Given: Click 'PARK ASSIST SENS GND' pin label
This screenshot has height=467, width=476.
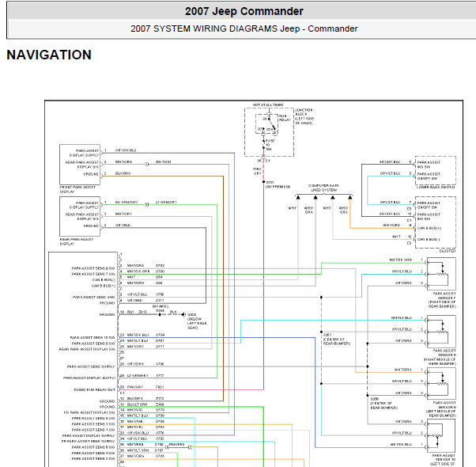Looking at the screenshot, I should coord(93,297).
